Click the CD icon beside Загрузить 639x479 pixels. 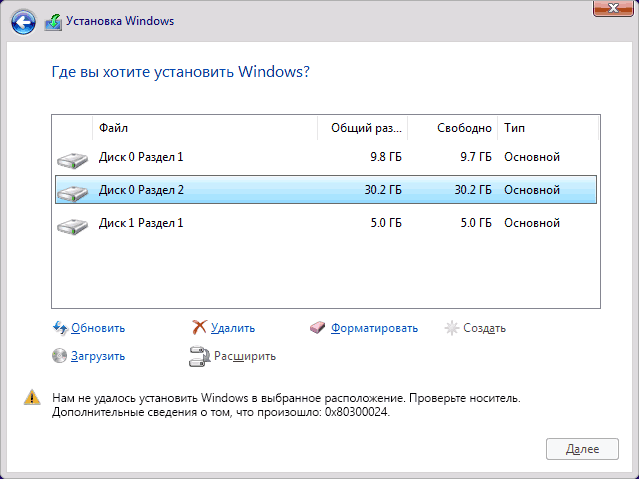(59, 355)
